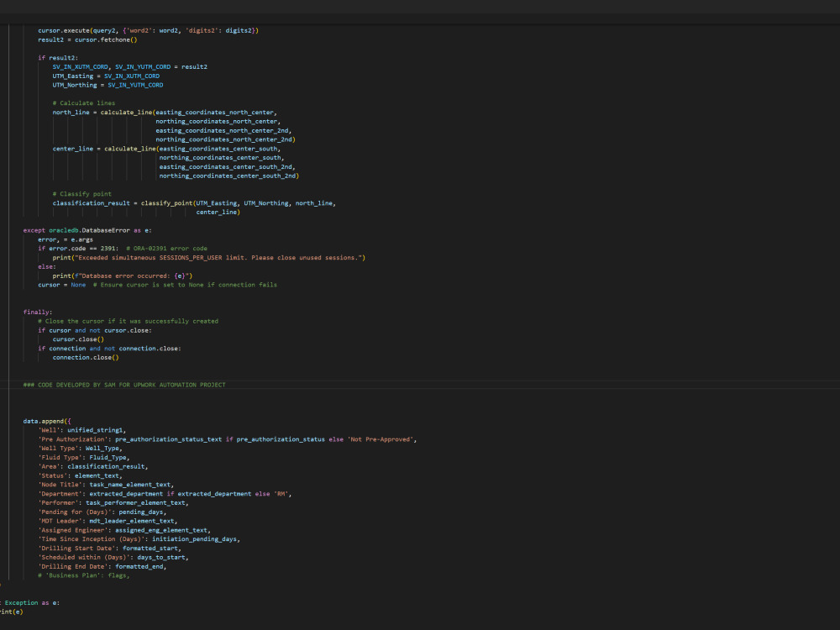Click the 'Department' dictionary entry
The width and height of the screenshot is (840, 630).
click(165, 494)
